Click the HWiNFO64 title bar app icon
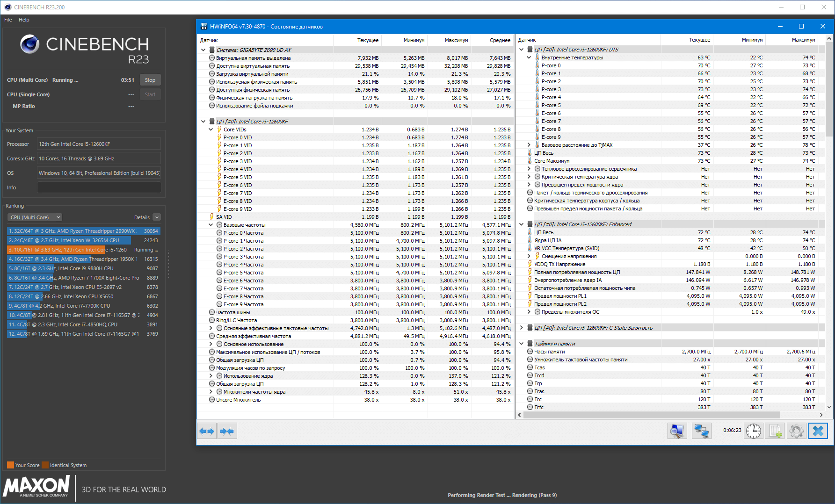Image resolution: width=835 pixels, height=504 pixels. (x=203, y=27)
